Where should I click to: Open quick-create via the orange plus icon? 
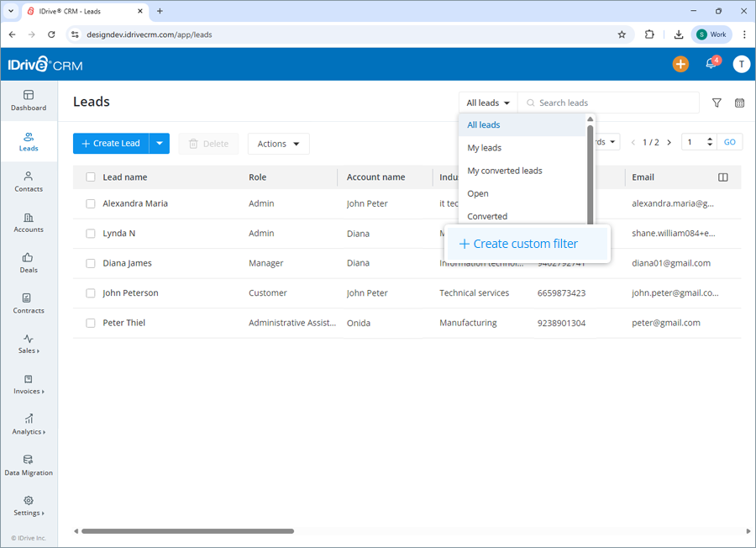[x=680, y=64]
